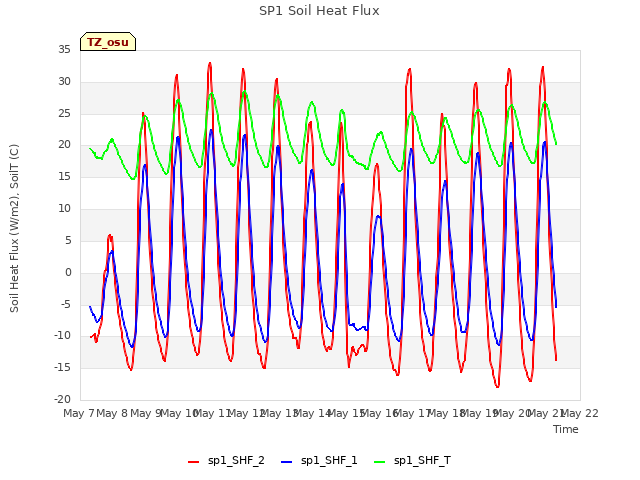The image size is (640, 480).
Task: Click the -10 y-axis tick label
Action: [x=62, y=336]
